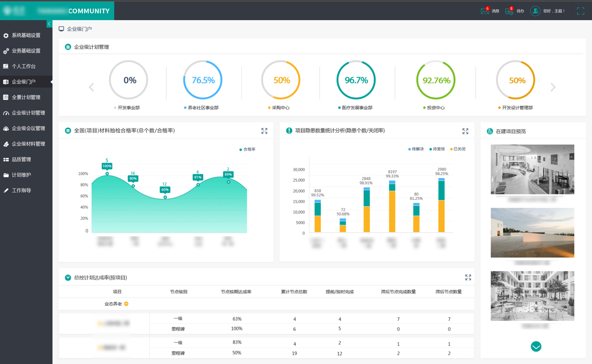Open the messages envelope icon

[x=484, y=11]
